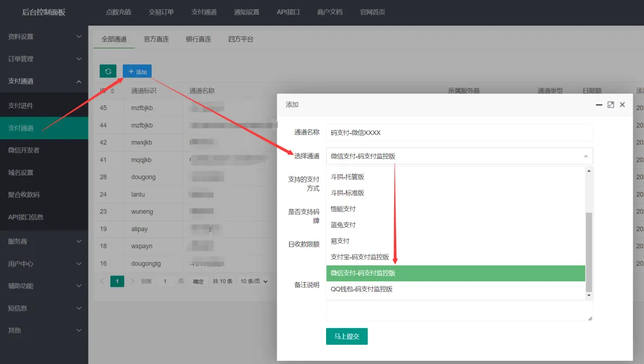This screenshot has height=364, width=644.
Task: Open the 10条/页 page size dropdown
Action: pyautogui.click(x=254, y=281)
